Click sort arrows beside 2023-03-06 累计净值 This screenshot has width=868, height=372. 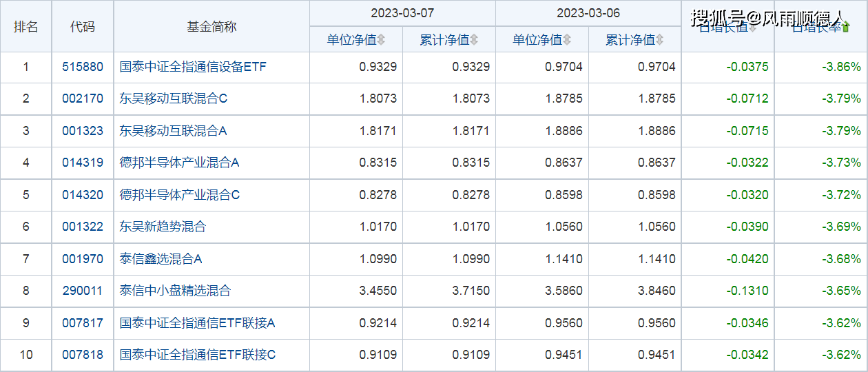[660, 41]
